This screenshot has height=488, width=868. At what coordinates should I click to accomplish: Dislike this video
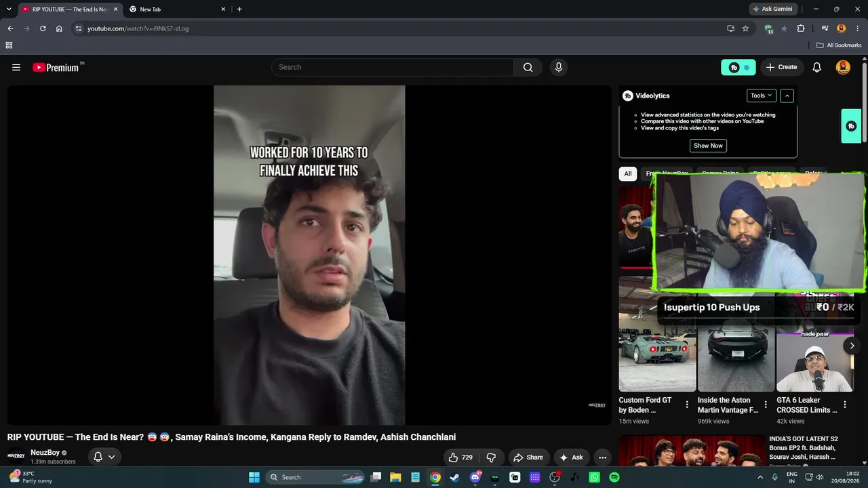(492, 457)
